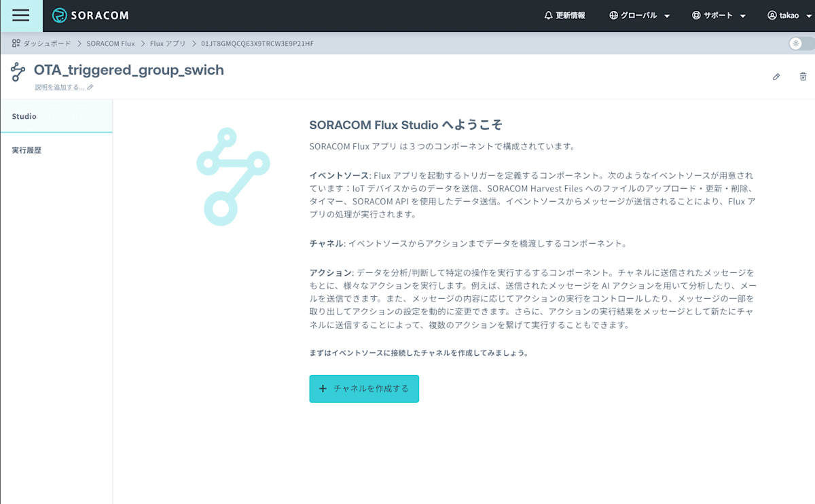Select the Studio tab
Viewport: 815px width, 504px height.
pos(56,116)
